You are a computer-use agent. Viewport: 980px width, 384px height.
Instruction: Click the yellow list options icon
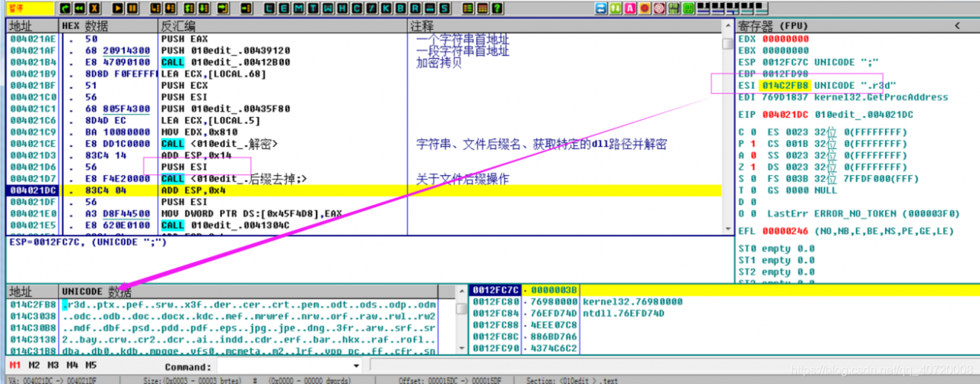click(x=467, y=8)
